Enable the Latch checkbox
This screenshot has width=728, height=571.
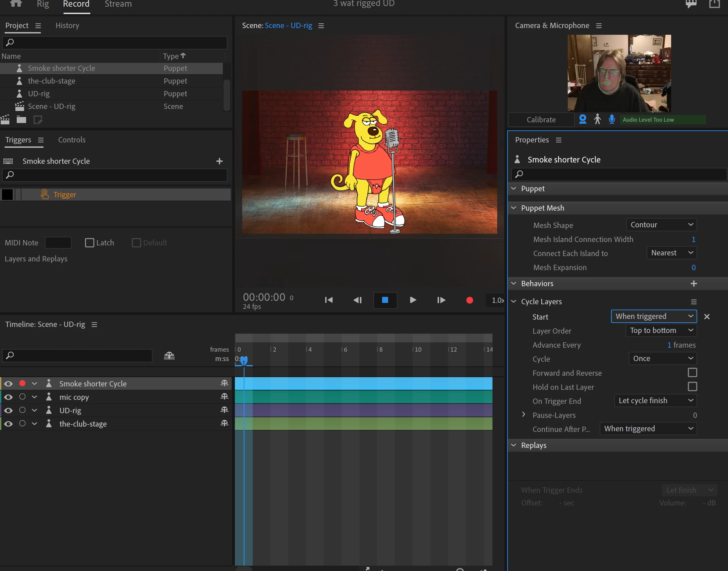(x=89, y=243)
